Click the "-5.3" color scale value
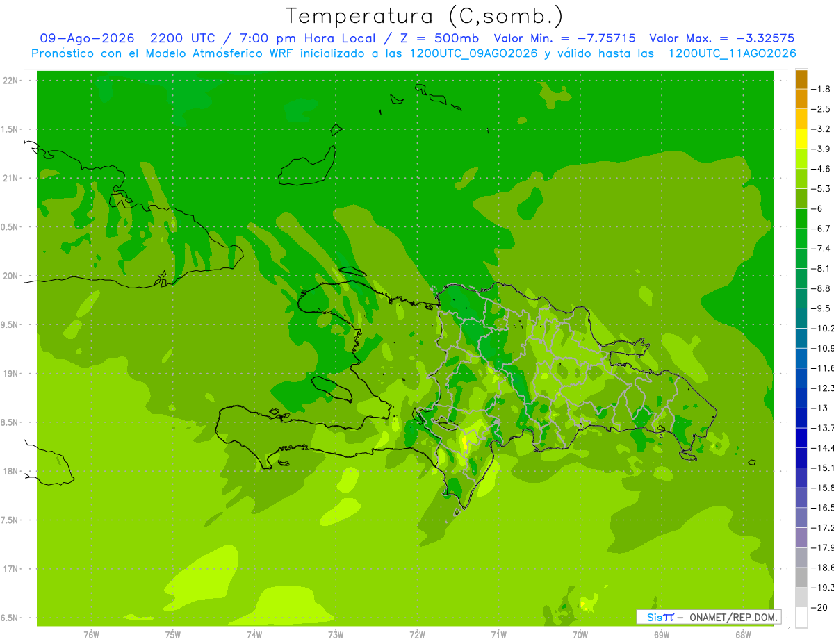 tap(821, 188)
